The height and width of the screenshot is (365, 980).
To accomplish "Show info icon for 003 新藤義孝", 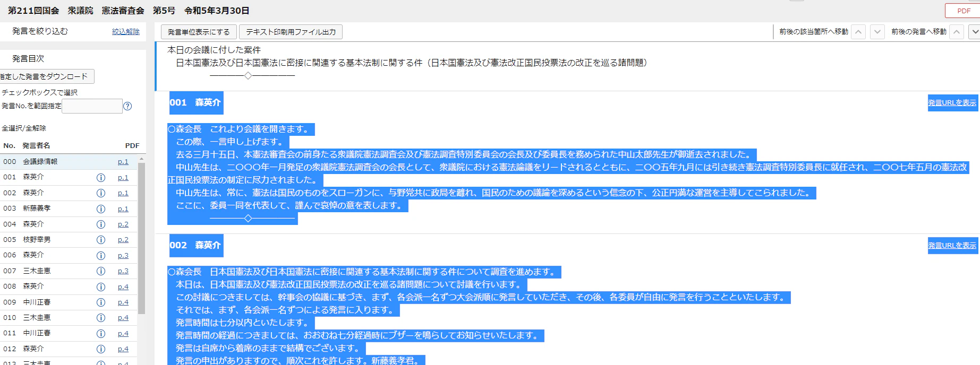I will pyautogui.click(x=101, y=209).
